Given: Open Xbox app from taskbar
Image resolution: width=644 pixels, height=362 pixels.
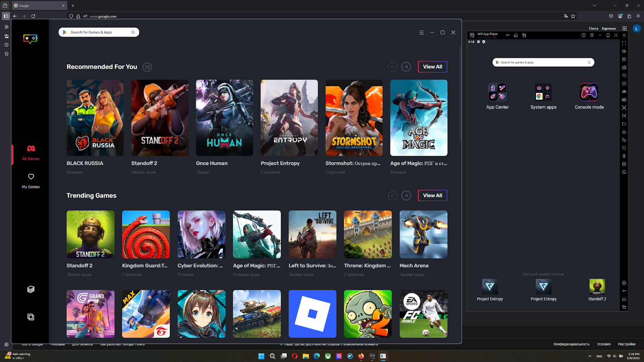Looking at the screenshot, I should coord(328,356).
